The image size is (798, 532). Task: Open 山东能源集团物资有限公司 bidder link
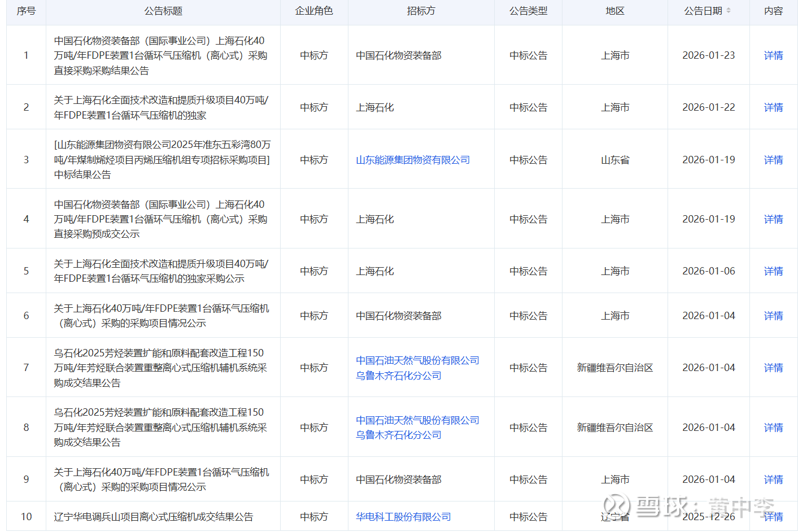point(413,160)
